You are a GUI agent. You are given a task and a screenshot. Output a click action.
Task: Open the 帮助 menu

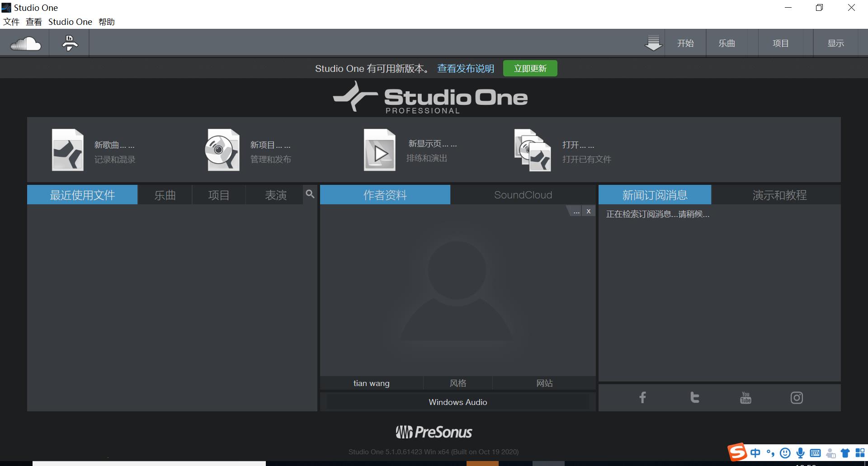coord(107,22)
